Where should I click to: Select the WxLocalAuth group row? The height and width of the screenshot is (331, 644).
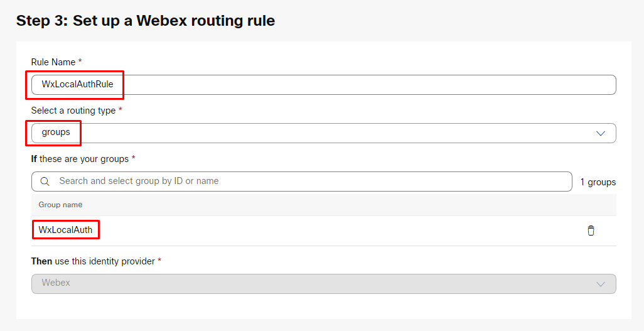[x=251, y=231]
